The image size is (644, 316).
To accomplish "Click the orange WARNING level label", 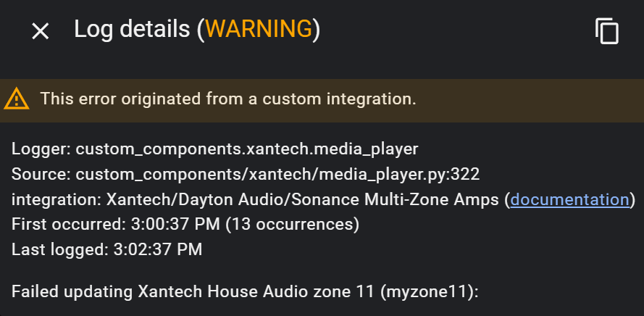I will [259, 29].
